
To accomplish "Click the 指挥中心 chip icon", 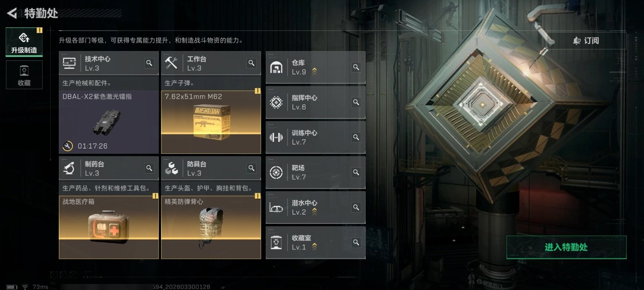I will click(x=276, y=102).
